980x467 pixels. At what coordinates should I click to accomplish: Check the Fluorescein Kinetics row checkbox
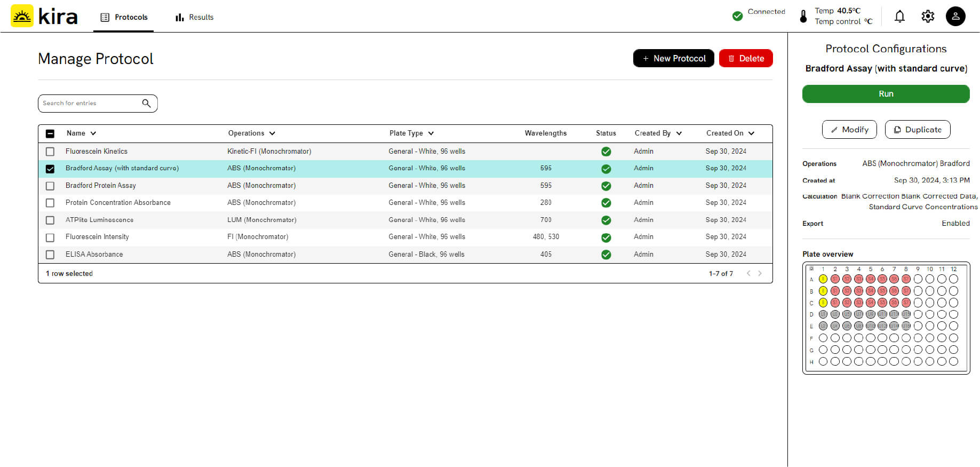point(50,152)
